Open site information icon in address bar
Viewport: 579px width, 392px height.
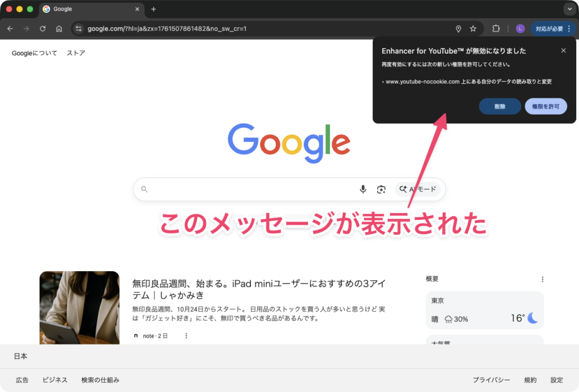pos(79,29)
